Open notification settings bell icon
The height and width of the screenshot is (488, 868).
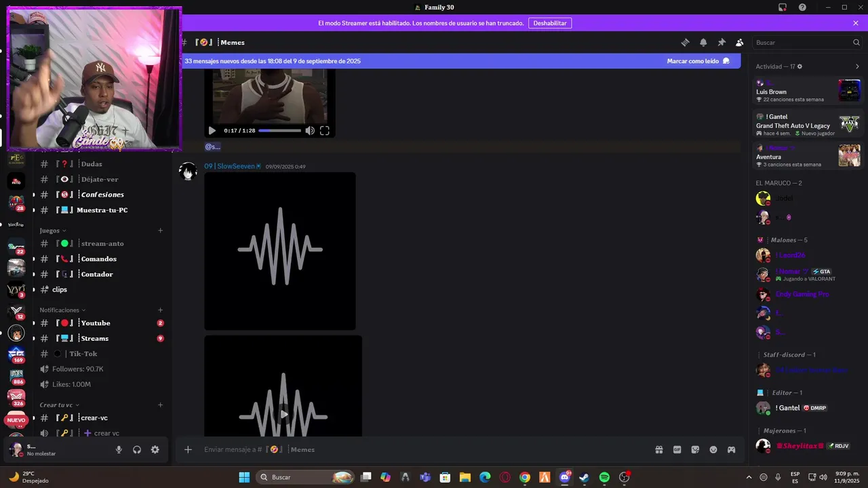coord(703,42)
